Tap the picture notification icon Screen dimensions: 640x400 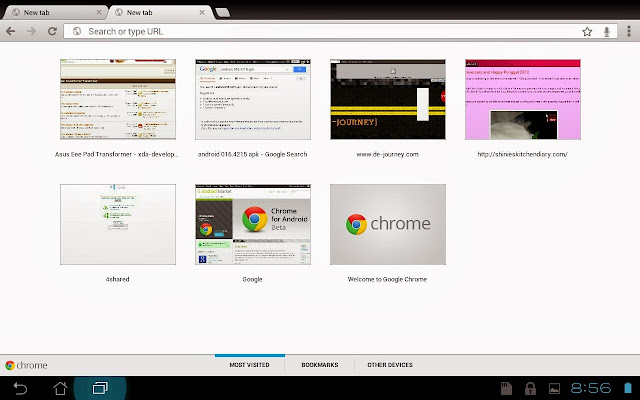coord(554,388)
